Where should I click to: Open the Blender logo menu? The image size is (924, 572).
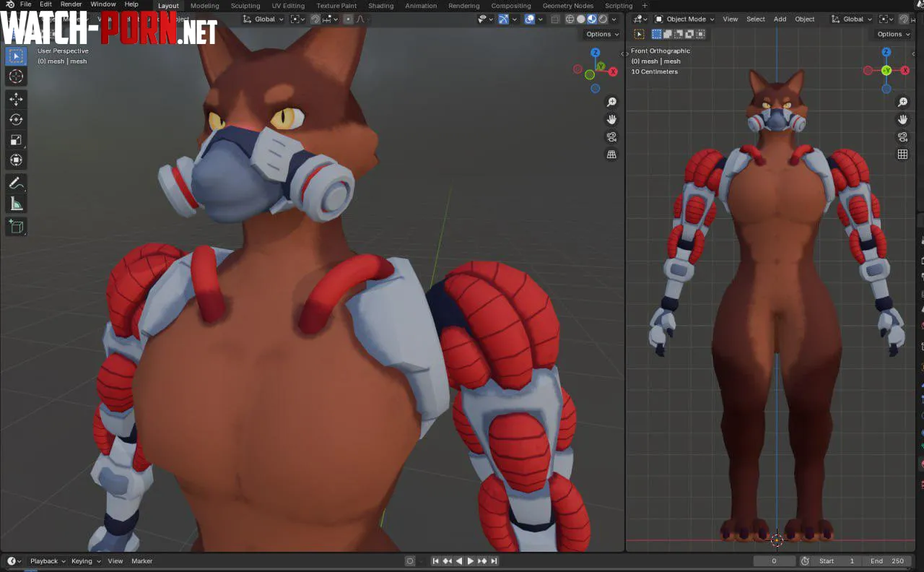(x=9, y=5)
